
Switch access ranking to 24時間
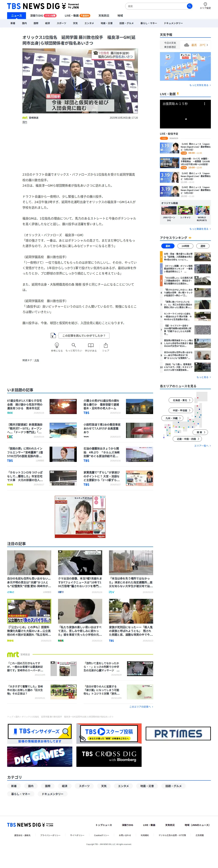tap(185, 246)
